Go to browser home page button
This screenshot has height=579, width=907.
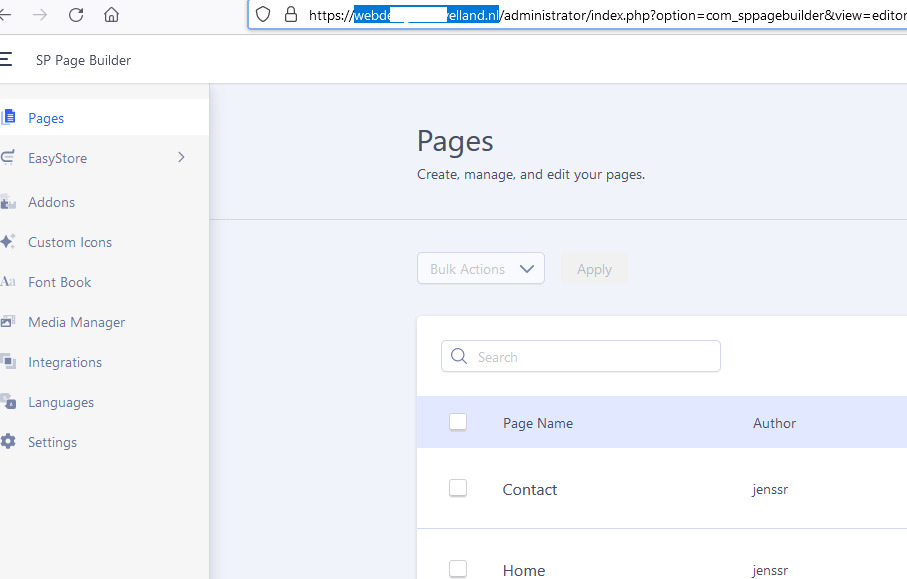coord(111,14)
